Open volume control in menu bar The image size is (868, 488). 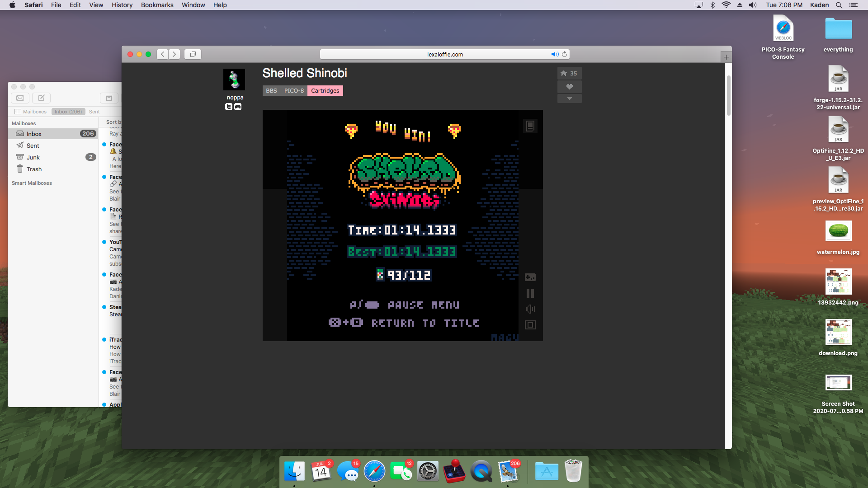click(753, 5)
